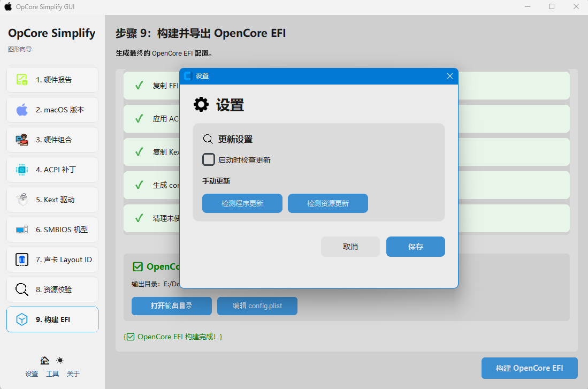The height and width of the screenshot is (389, 588).
Task: Go to step 6 SMBIOS 机型
Action: [x=52, y=230]
